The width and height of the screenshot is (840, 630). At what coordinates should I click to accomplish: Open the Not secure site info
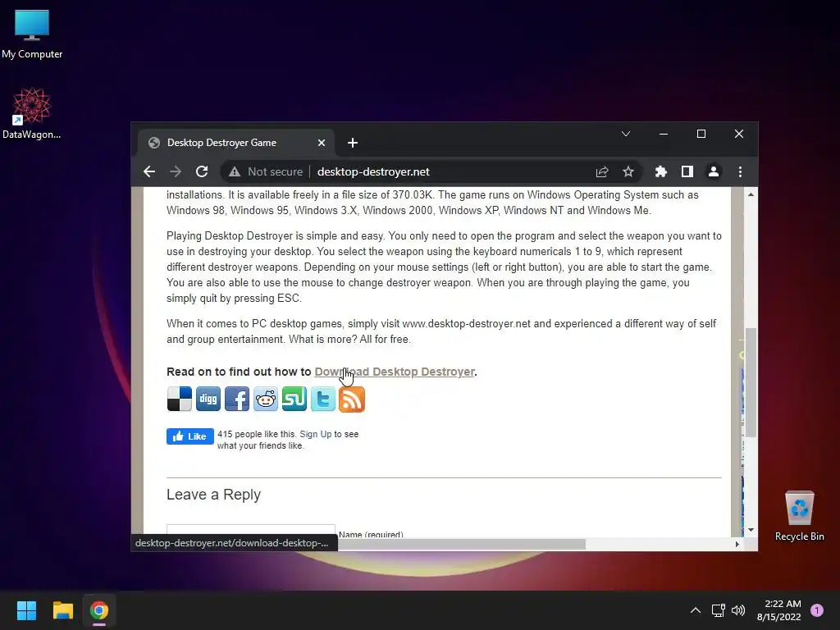[266, 171]
